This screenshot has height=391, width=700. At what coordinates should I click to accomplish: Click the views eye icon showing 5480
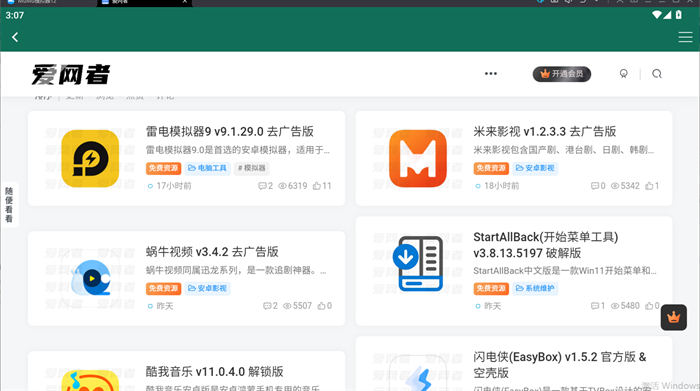[x=615, y=306]
